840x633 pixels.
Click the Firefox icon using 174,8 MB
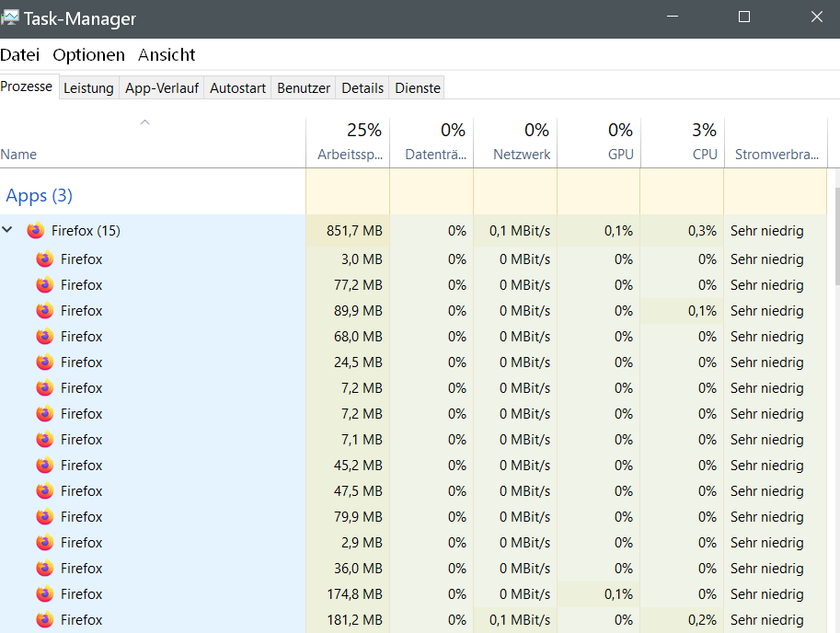[x=45, y=594]
